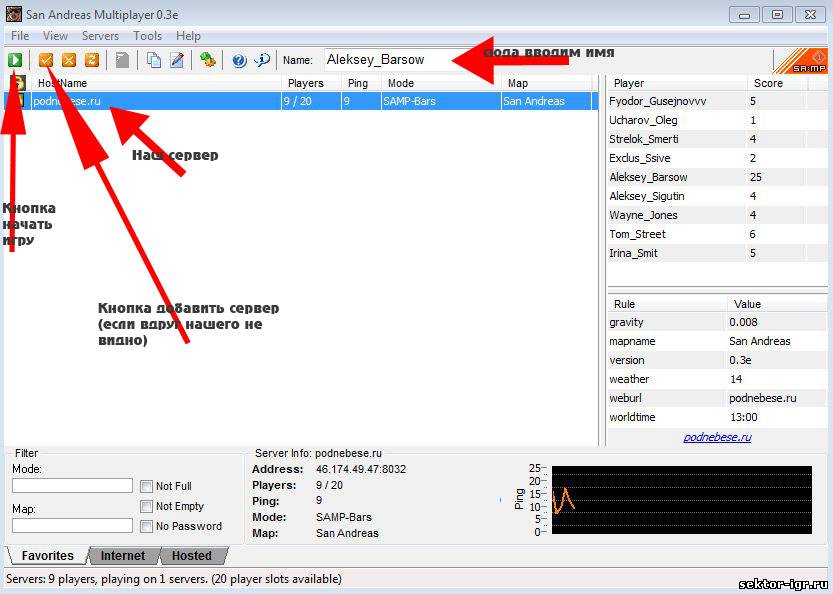Open the podnebese.ru link below rules
This screenshot has height=594, width=833.
(x=717, y=437)
